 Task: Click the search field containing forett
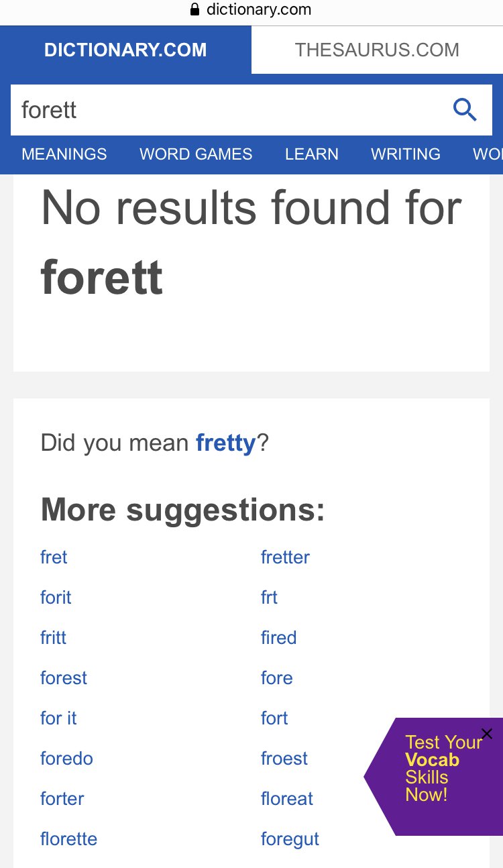coord(228,109)
